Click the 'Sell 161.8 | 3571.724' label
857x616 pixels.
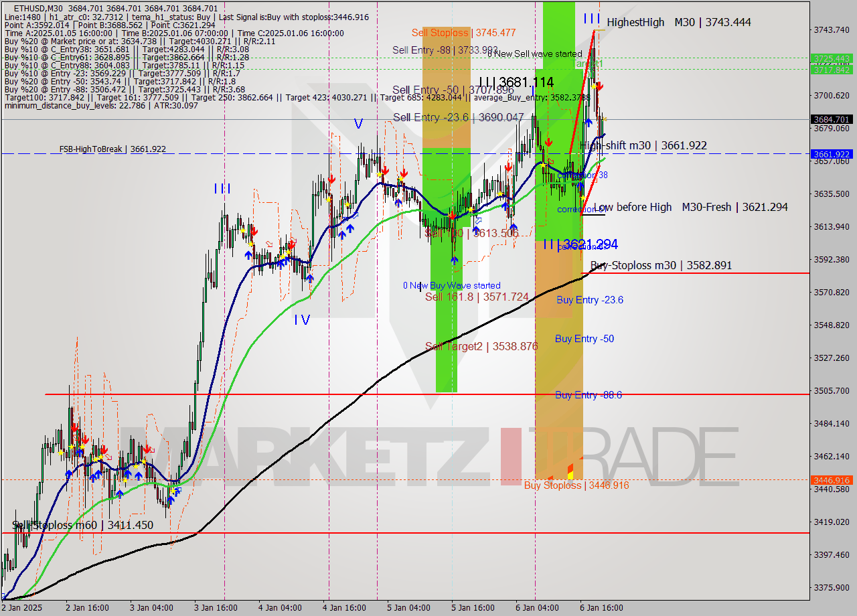tap(477, 297)
